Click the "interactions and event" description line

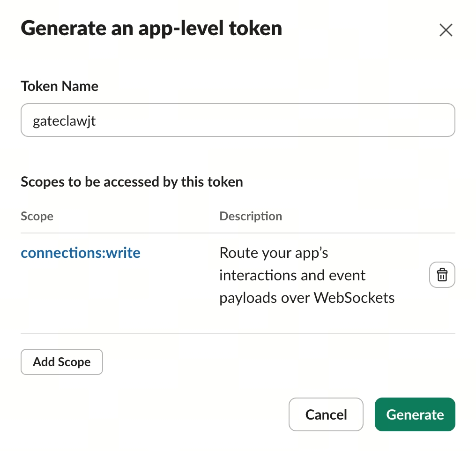click(x=292, y=275)
